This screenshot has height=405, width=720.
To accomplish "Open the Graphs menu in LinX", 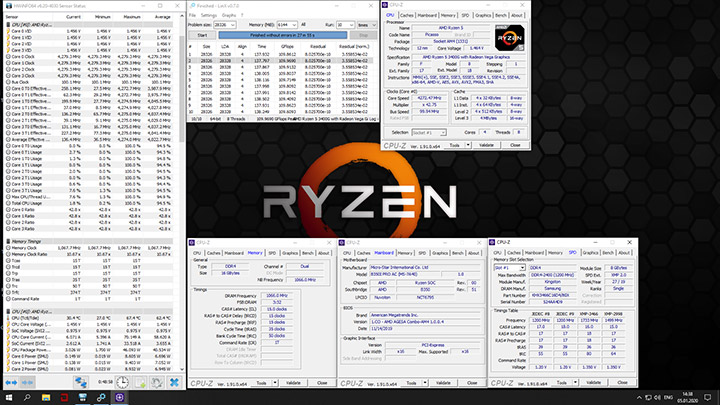I will [x=229, y=15].
